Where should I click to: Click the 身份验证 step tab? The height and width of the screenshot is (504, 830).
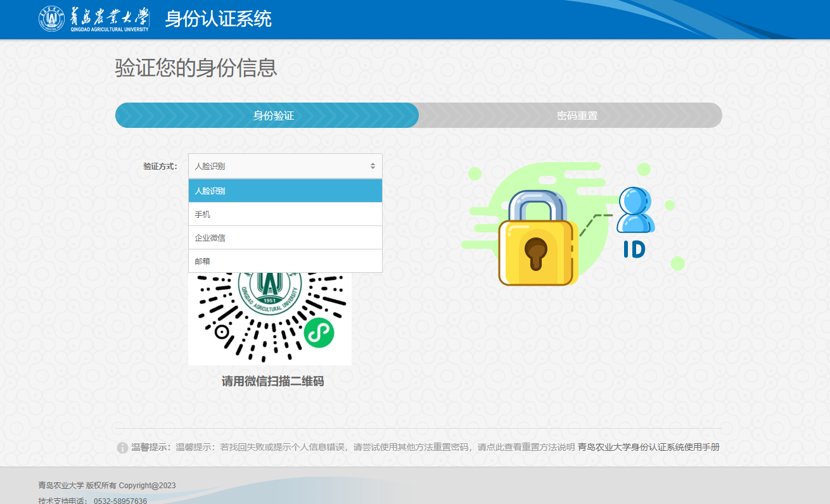[x=267, y=115]
